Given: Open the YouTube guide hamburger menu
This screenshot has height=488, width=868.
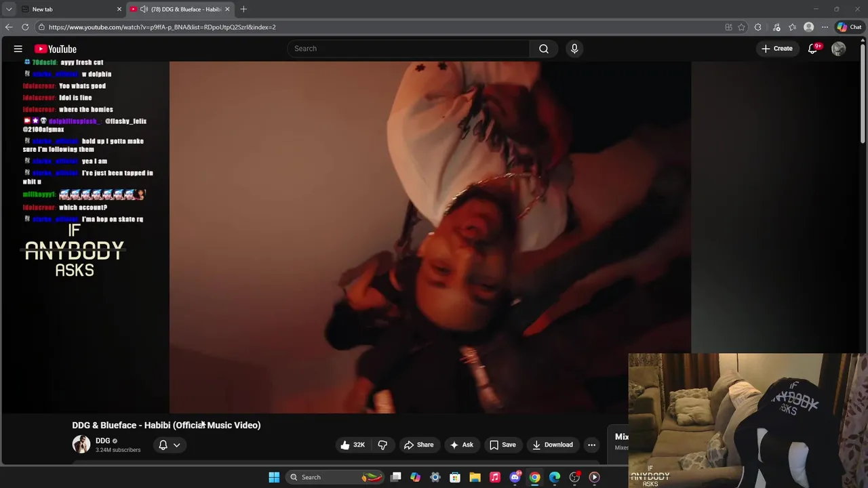Looking at the screenshot, I should pos(18,49).
